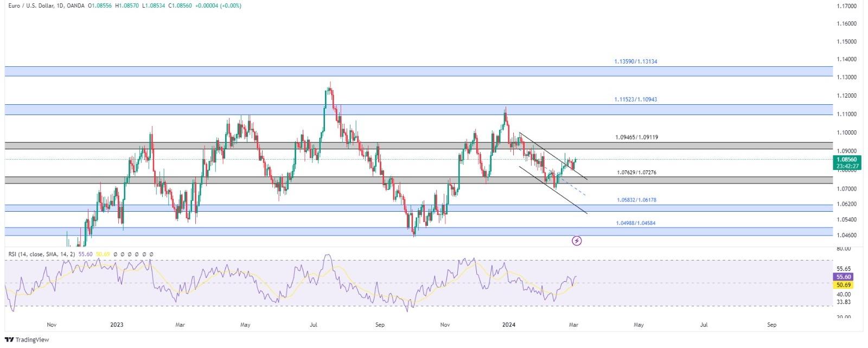Image resolution: width=868 pixels, height=348 pixels.
Task: Click the 1.10000 price scale label
Action: point(847,132)
